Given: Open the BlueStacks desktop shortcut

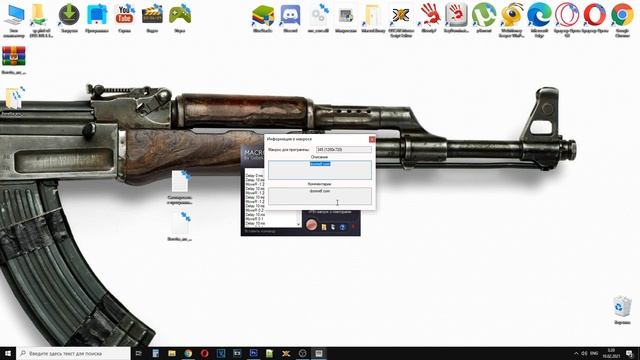Looking at the screenshot, I should coord(263,19).
